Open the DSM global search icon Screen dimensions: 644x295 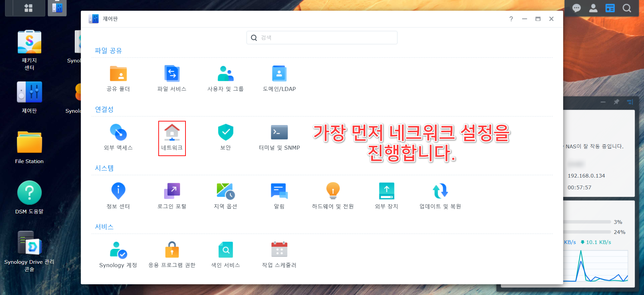click(x=627, y=8)
